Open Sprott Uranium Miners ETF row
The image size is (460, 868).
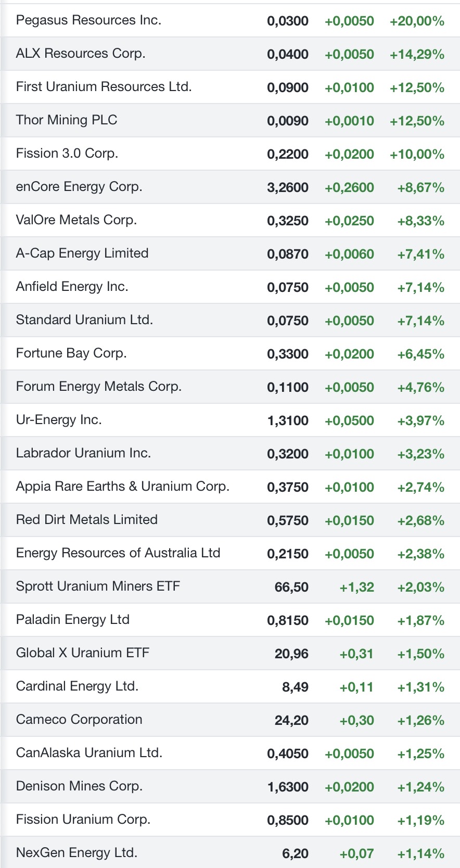98,586
